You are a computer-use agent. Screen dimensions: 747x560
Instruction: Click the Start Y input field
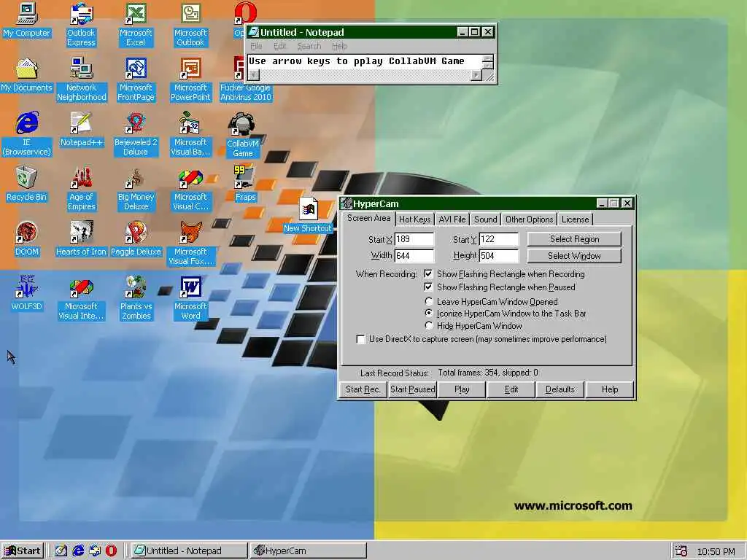pyautogui.click(x=499, y=239)
